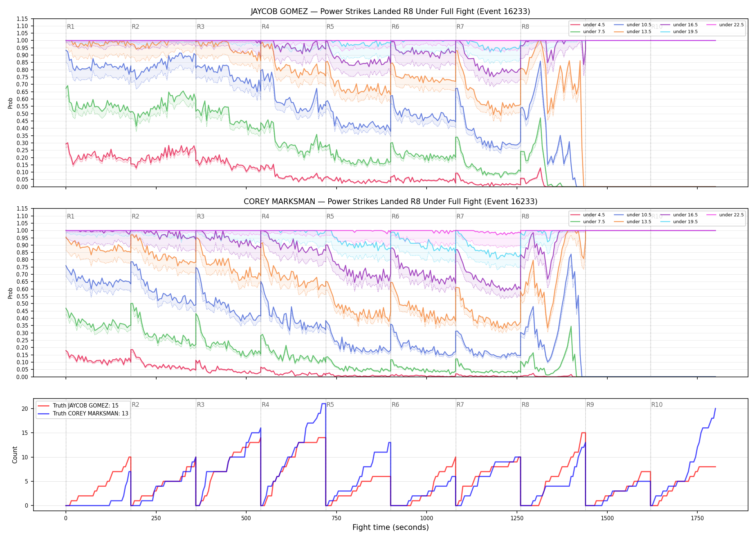Image resolution: width=756 pixels, height=540 pixels.
Task: Click the R9 label in the Count chart
Action: click(x=590, y=405)
